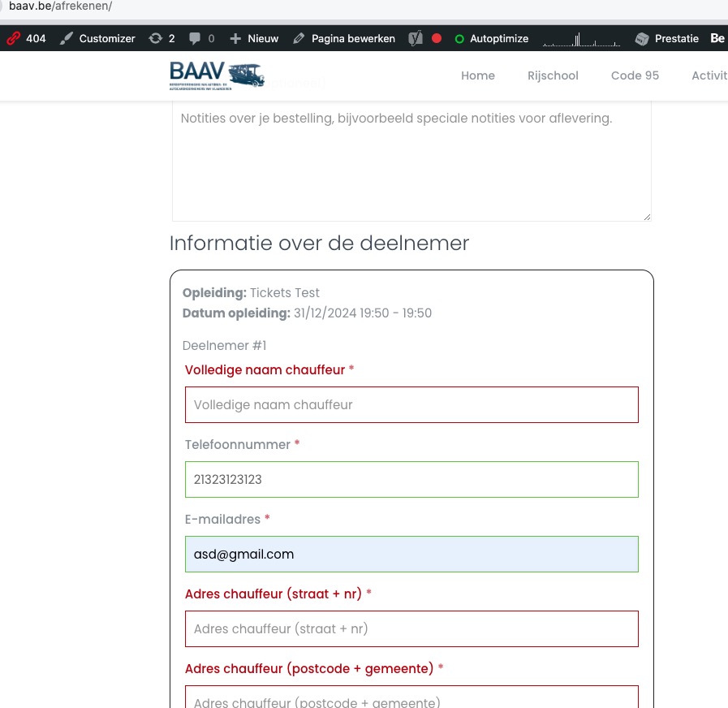728x708 pixels.
Task: Click the BAAV logo
Action: coord(217,76)
